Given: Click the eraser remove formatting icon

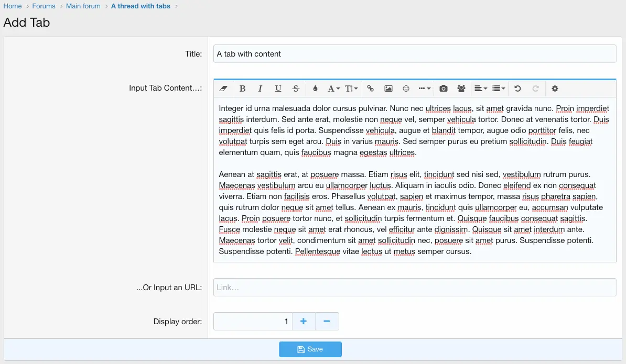Looking at the screenshot, I should (223, 89).
